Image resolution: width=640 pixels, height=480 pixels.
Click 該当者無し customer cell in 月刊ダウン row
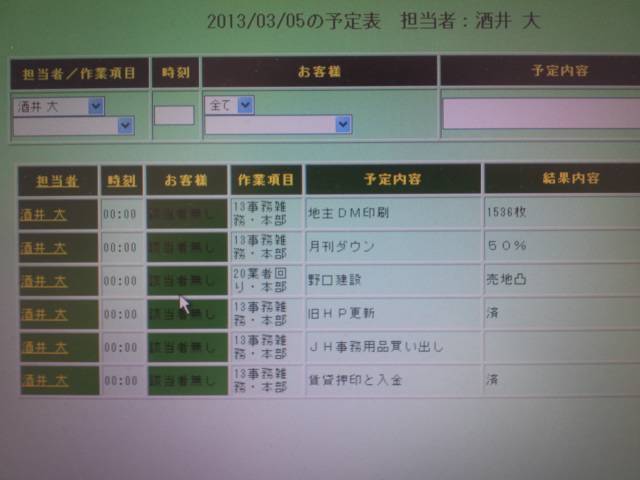pyautogui.click(x=187, y=247)
